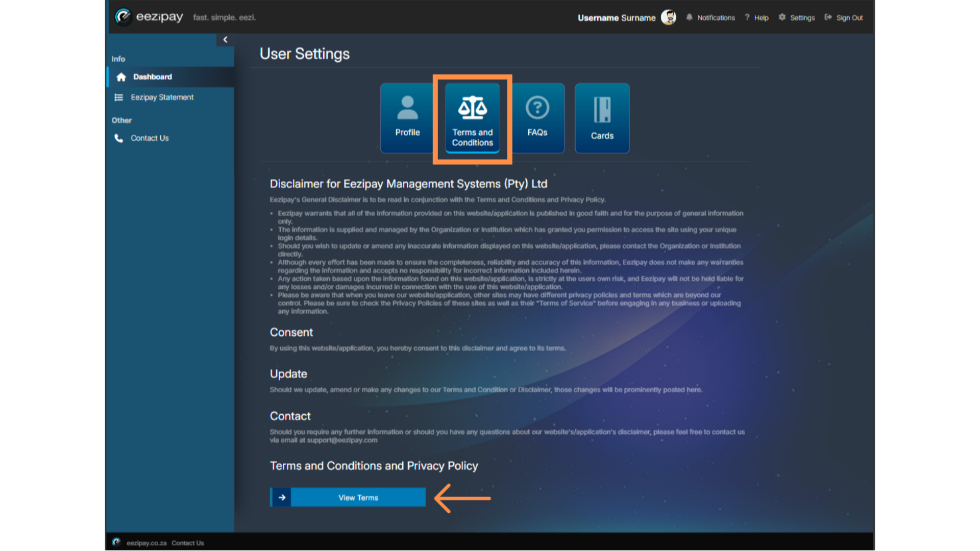Image resolution: width=980 pixels, height=551 pixels.
Task: Open Eezipay Statement in the sidebar
Action: coord(171,97)
